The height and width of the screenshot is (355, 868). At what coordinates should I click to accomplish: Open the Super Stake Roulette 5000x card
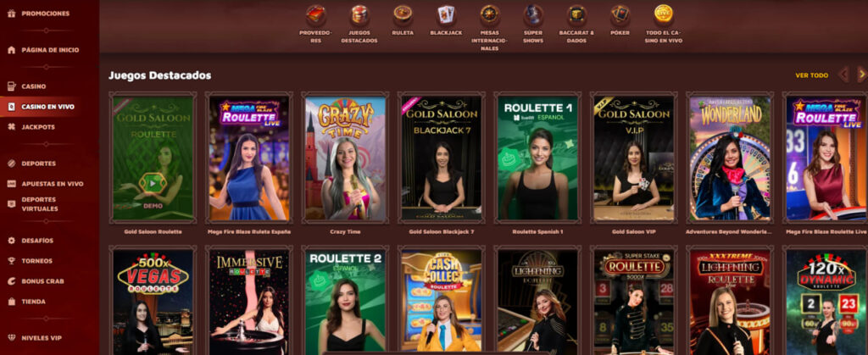tap(634, 301)
